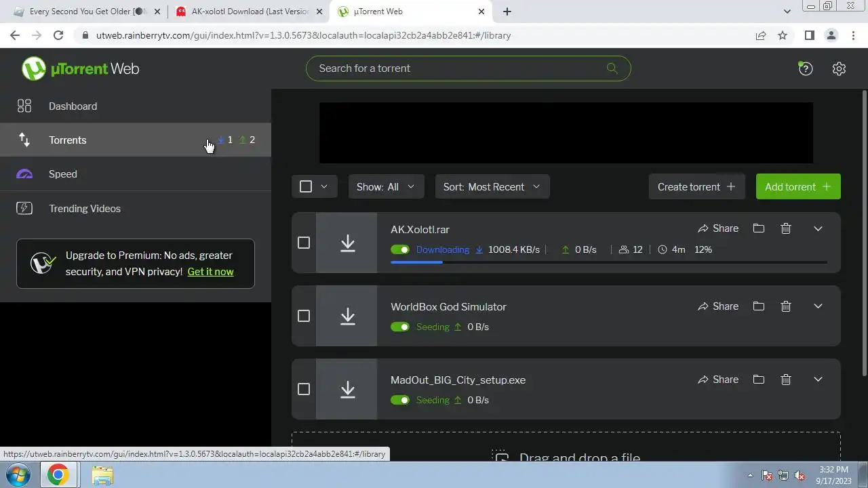Open folder for WorldBox God Simulator
The height and width of the screenshot is (488, 868).
pos(759,306)
